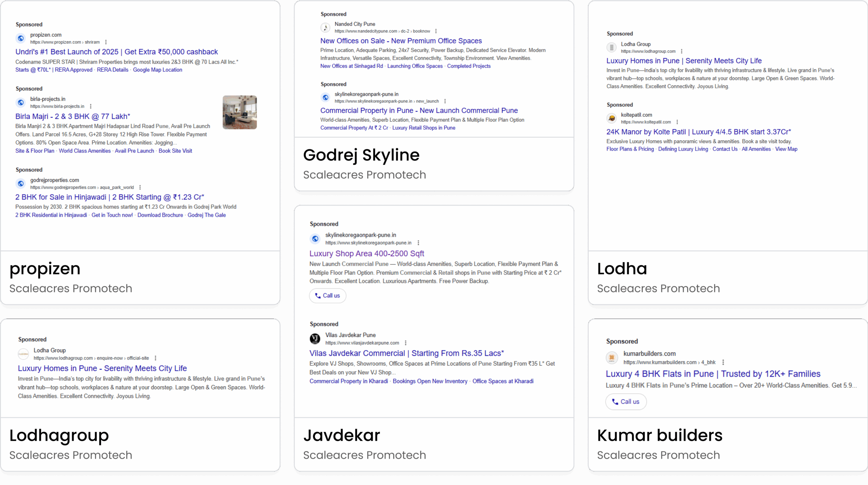Viewport: 868px width, 485px height.
Task: Open the Floor Plans & Pricing sitelink
Action: tap(630, 149)
